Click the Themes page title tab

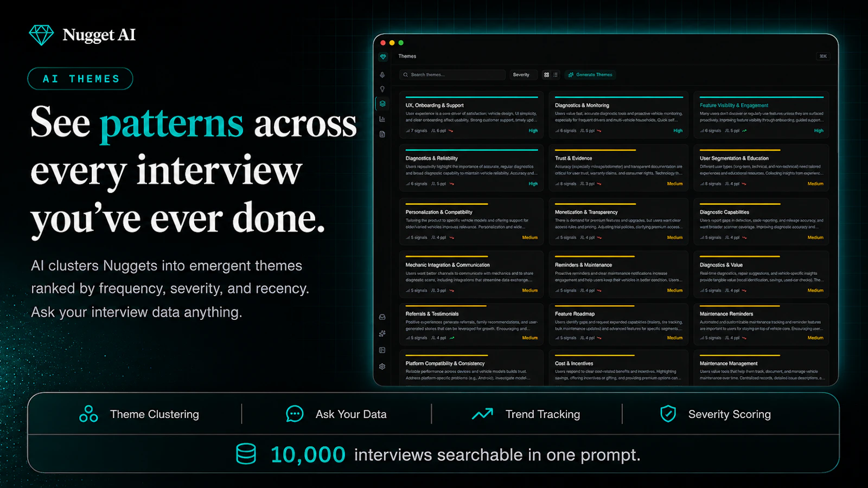(407, 56)
